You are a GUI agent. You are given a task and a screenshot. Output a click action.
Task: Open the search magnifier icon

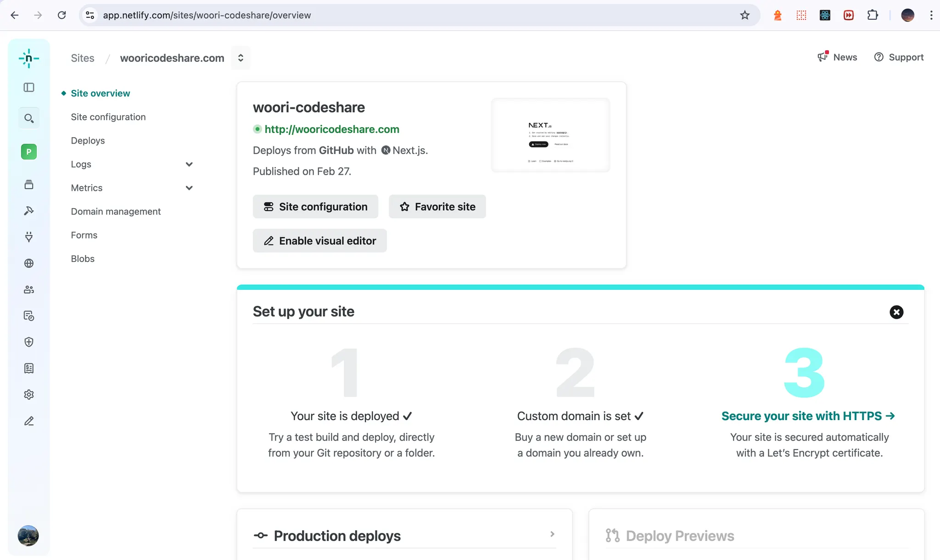[x=28, y=118]
